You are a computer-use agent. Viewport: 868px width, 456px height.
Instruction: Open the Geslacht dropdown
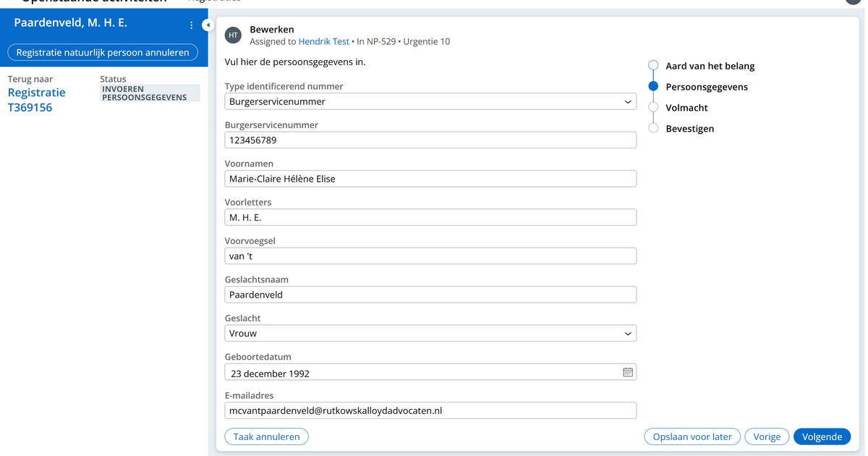coord(430,334)
